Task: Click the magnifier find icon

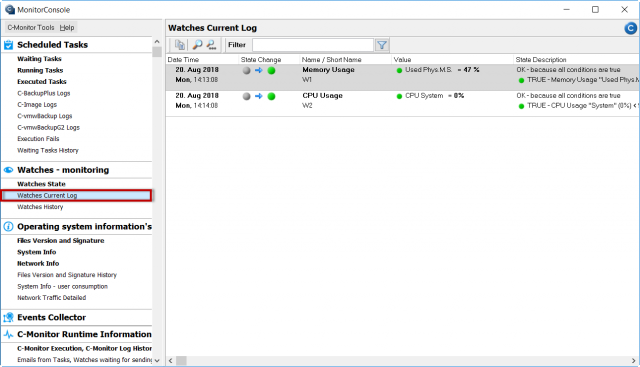Action: tap(197, 45)
